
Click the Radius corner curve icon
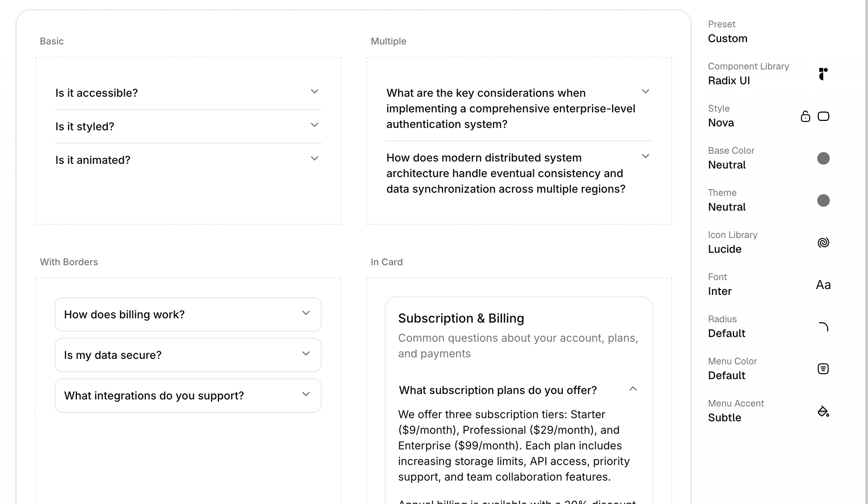823,327
